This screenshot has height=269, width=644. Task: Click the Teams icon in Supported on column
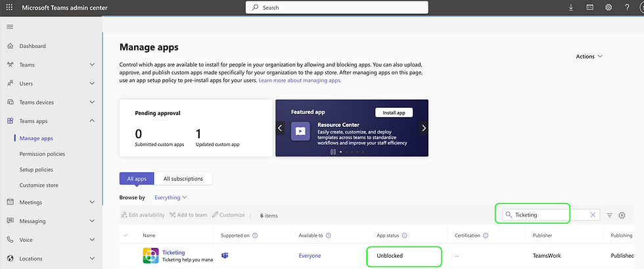tap(225, 256)
